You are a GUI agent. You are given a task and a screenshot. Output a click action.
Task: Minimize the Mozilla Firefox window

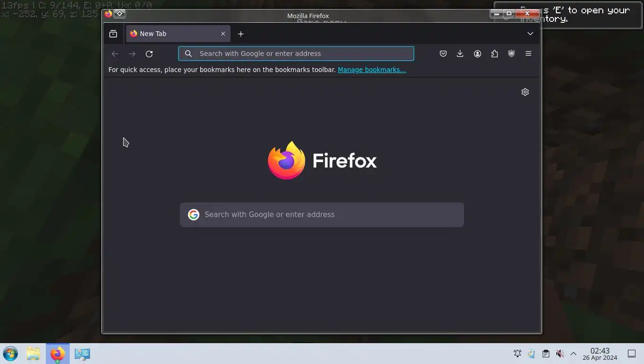pos(496,13)
